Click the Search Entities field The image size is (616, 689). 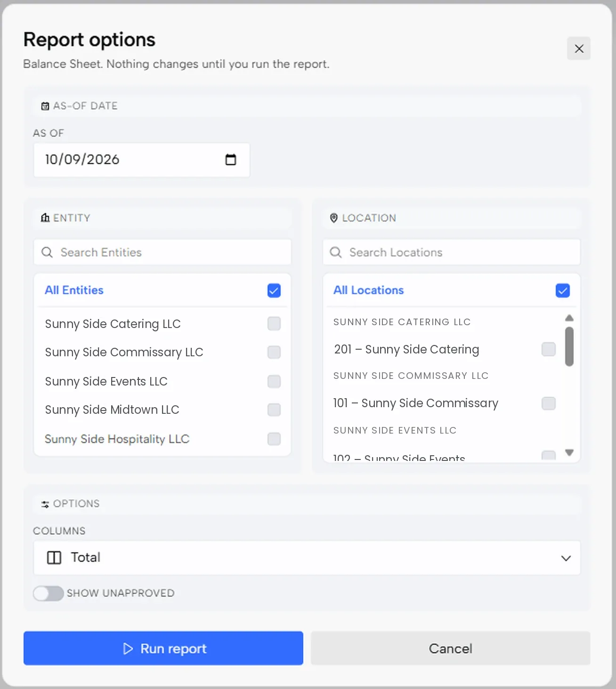[162, 252]
